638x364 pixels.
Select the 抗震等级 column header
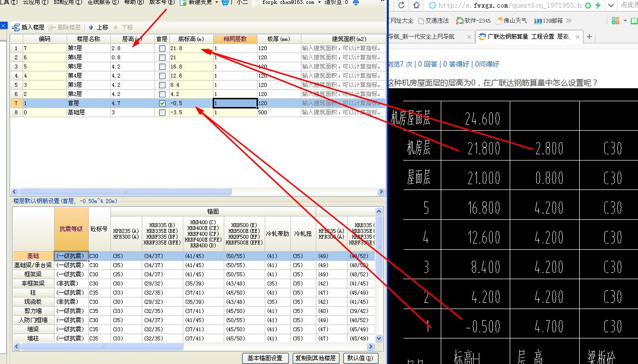tap(71, 229)
